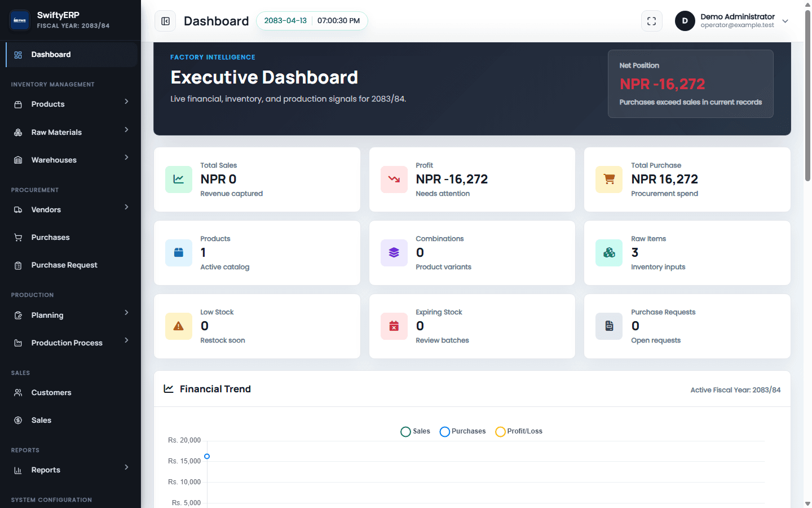812x508 pixels.
Task: Open the user account dropdown chevron
Action: click(785, 21)
